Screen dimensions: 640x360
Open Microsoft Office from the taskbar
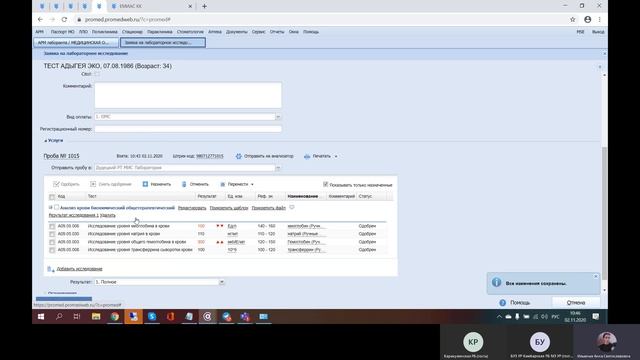pos(171,316)
